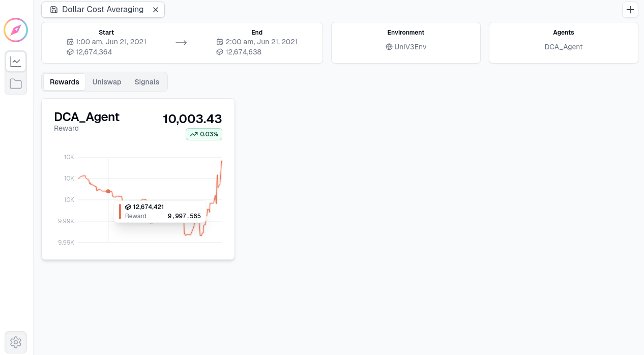Click the globe icon beside UniV3Env
Viewport: 644px width, 355px height.
point(389,47)
